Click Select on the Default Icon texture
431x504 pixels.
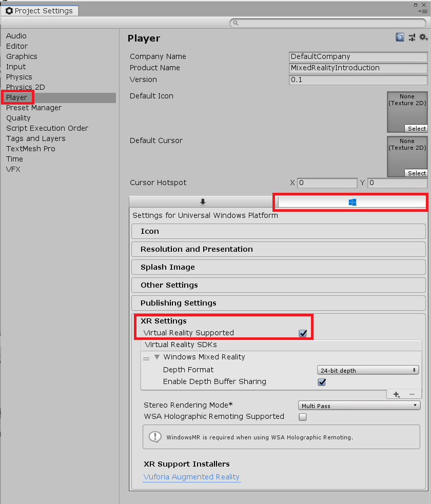tap(416, 129)
